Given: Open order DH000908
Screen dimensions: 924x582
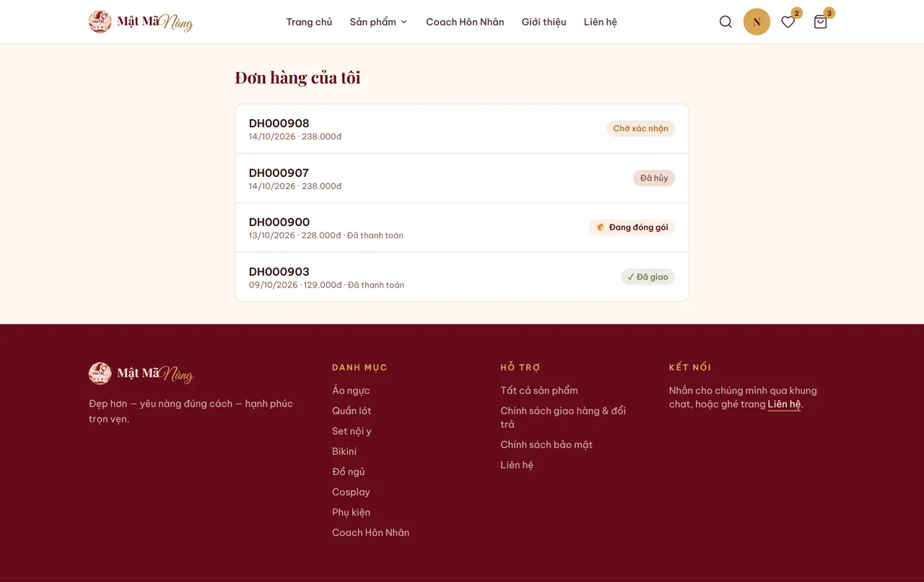Looking at the screenshot, I should [462, 129].
